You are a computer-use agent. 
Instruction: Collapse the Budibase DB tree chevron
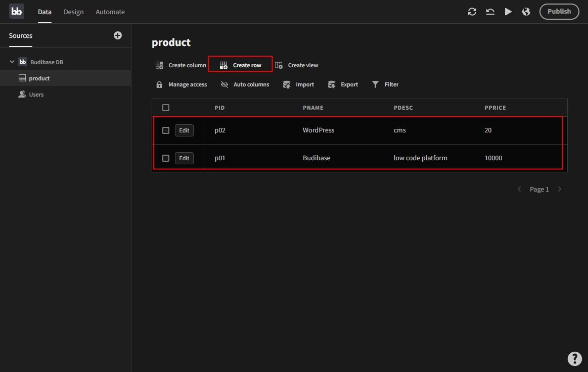pyautogui.click(x=12, y=62)
